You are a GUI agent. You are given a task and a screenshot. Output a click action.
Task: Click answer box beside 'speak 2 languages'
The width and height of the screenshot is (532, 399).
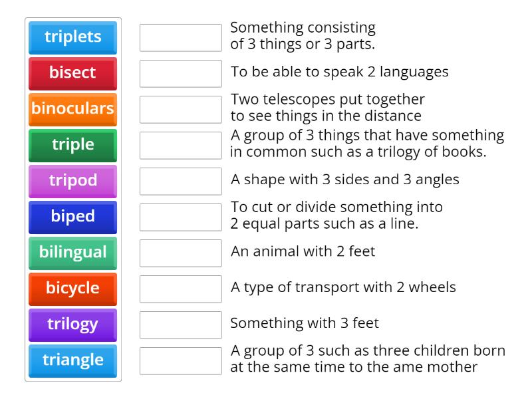click(x=181, y=74)
